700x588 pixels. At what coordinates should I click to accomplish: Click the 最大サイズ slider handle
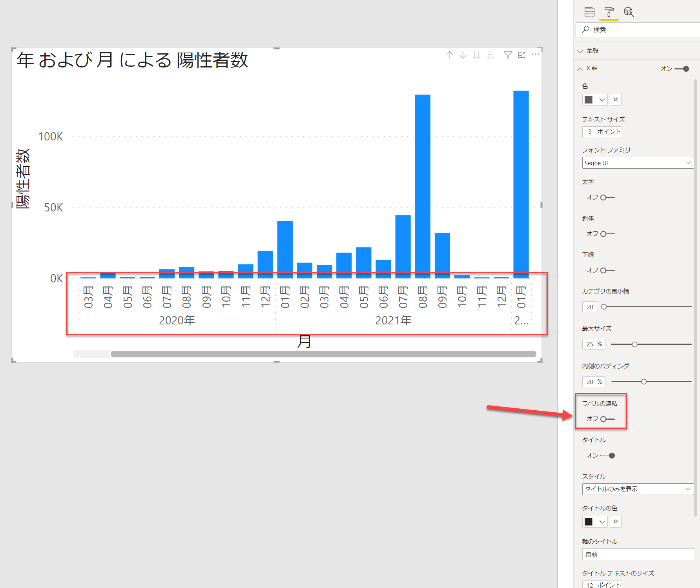click(634, 344)
